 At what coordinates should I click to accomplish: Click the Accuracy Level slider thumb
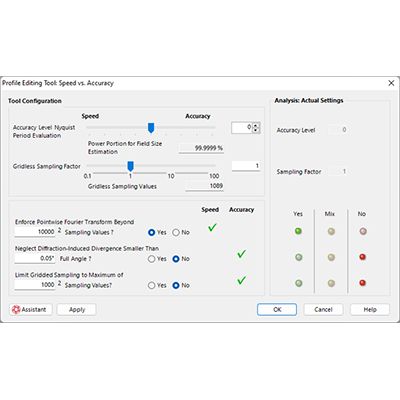151,128
